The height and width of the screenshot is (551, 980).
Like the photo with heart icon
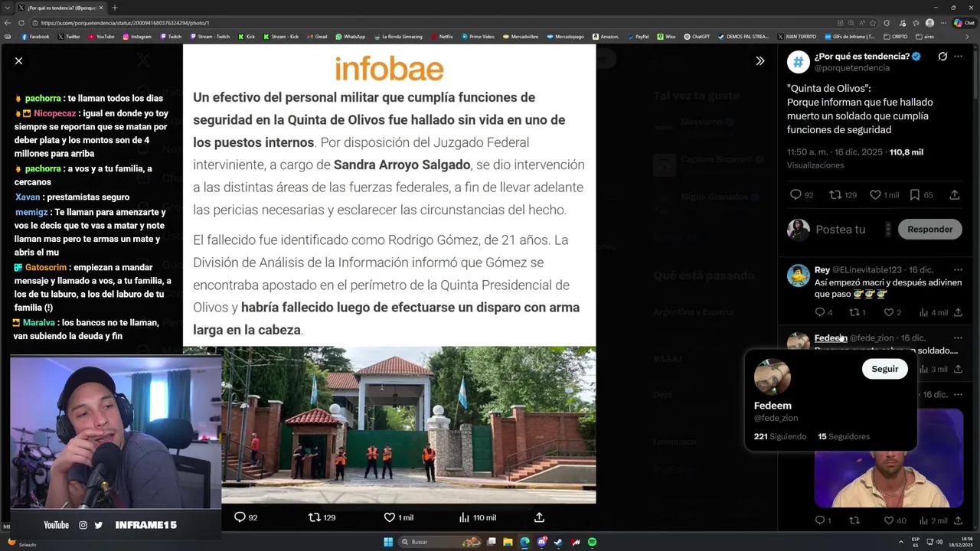pos(389,517)
